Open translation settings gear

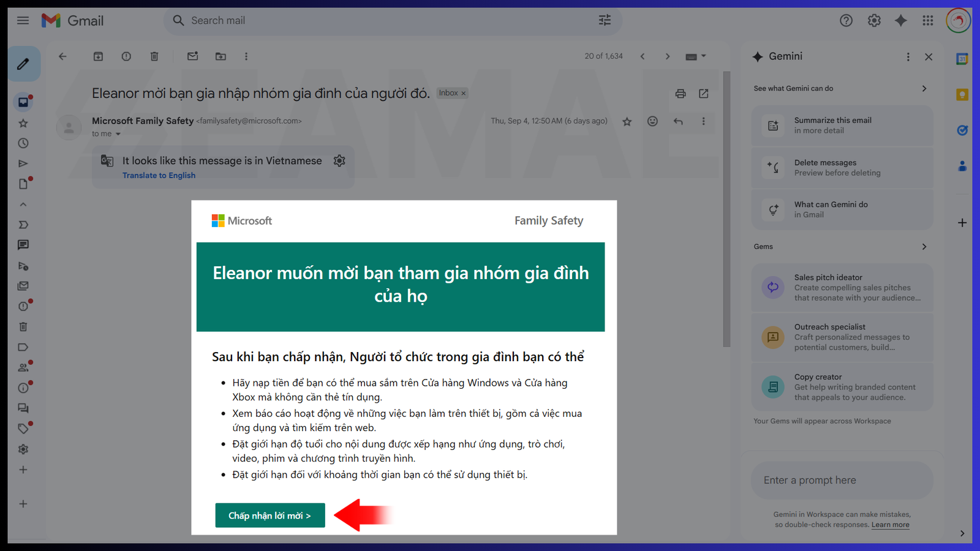pyautogui.click(x=339, y=160)
